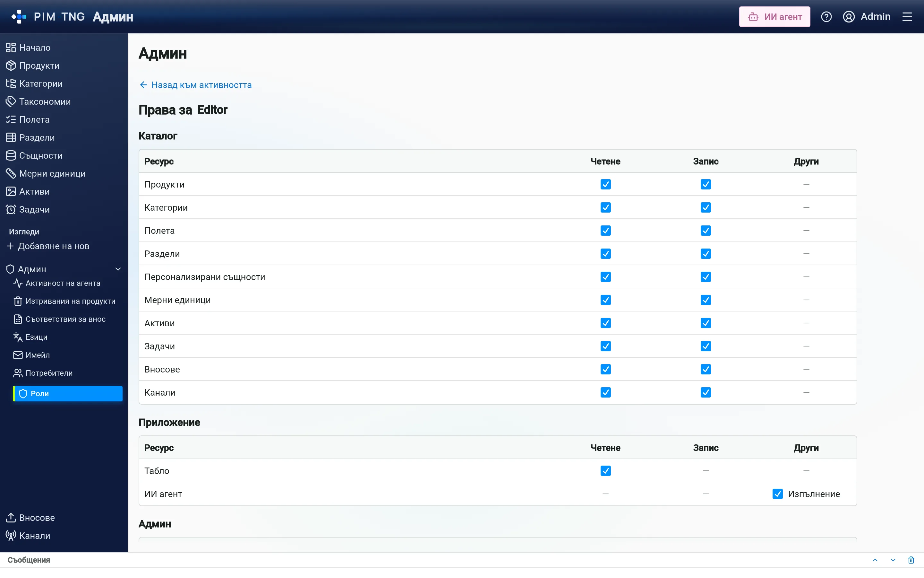Collapse messages panel with down chevron
This screenshot has width=924, height=578.
tap(893, 560)
